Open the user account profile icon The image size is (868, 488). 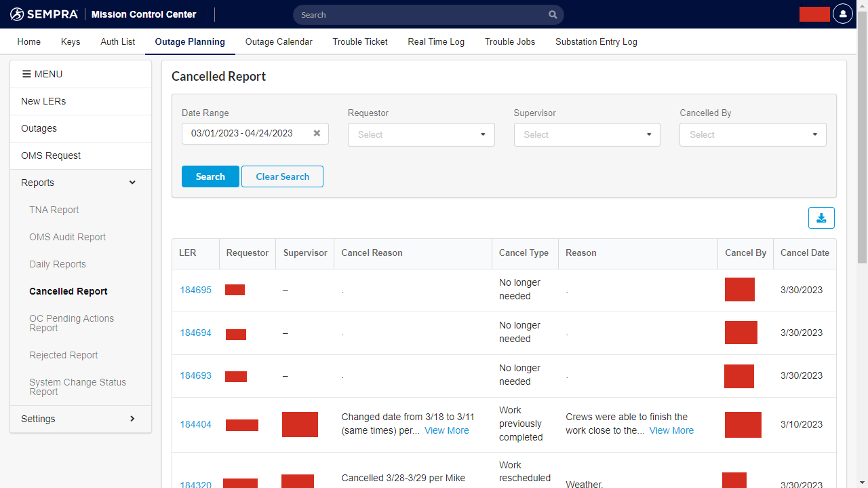842,14
